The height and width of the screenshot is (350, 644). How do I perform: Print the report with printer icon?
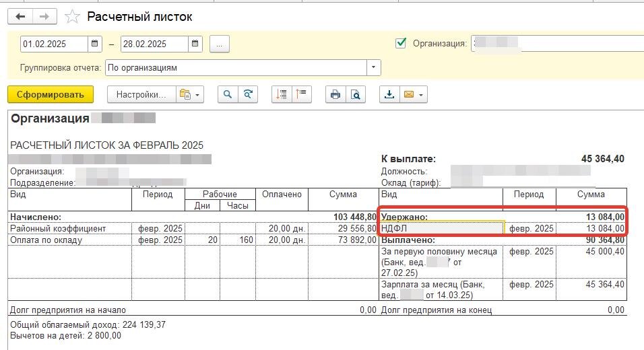[x=335, y=94]
